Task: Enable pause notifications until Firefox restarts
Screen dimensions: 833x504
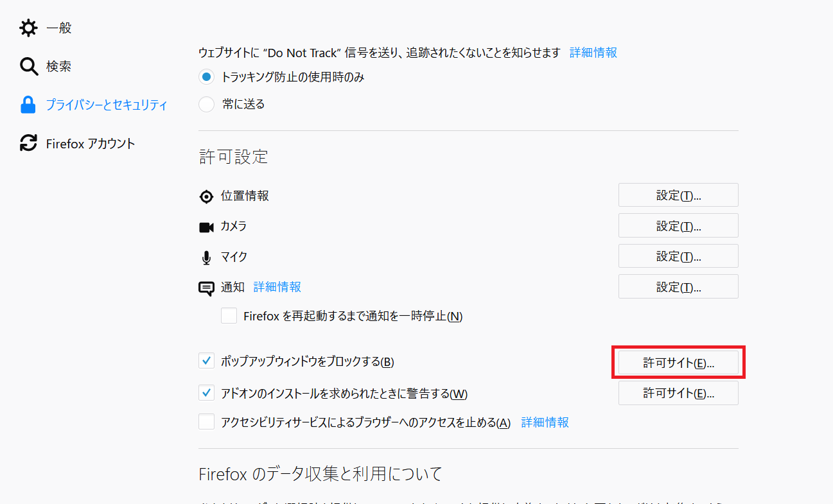Action: coord(229,316)
